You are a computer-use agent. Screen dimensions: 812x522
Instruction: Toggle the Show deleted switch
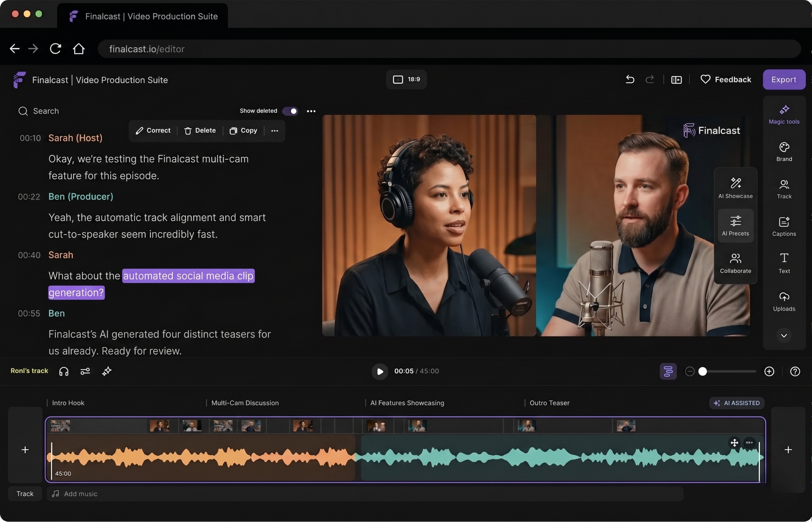290,111
